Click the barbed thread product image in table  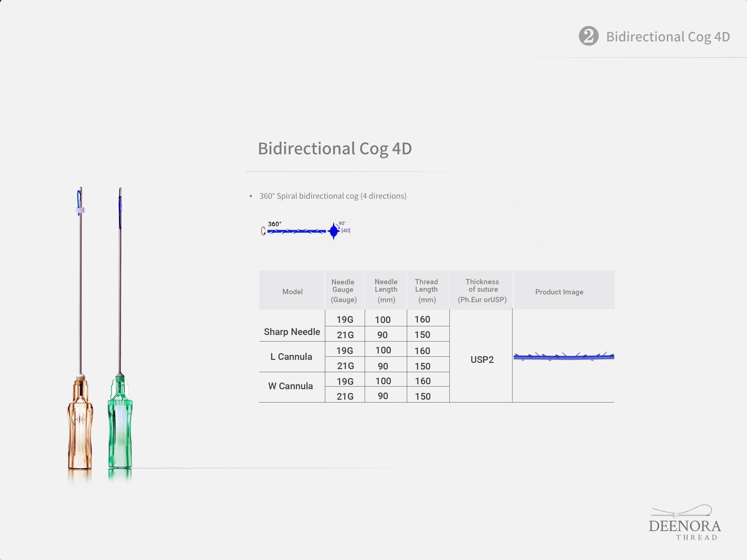563,356
